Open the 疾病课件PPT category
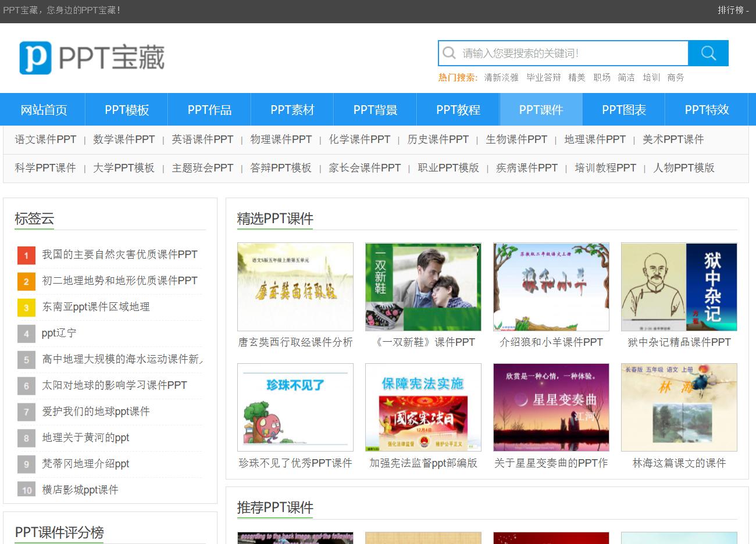The height and width of the screenshot is (544, 756). tap(527, 167)
